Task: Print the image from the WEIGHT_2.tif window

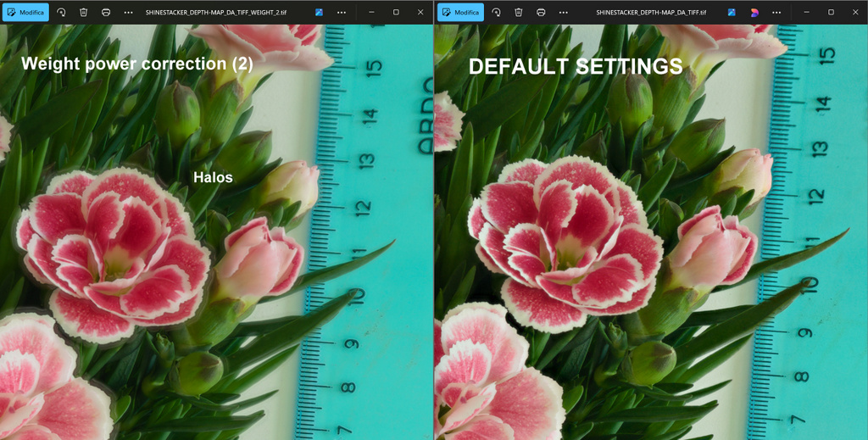Action: 106,12
